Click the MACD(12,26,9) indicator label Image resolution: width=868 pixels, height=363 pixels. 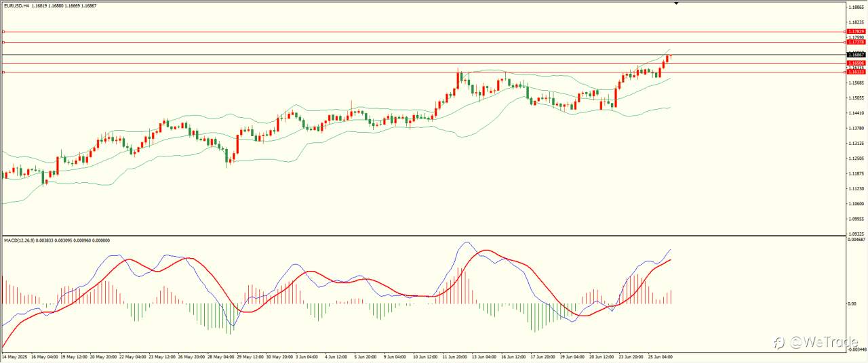pos(19,240)
